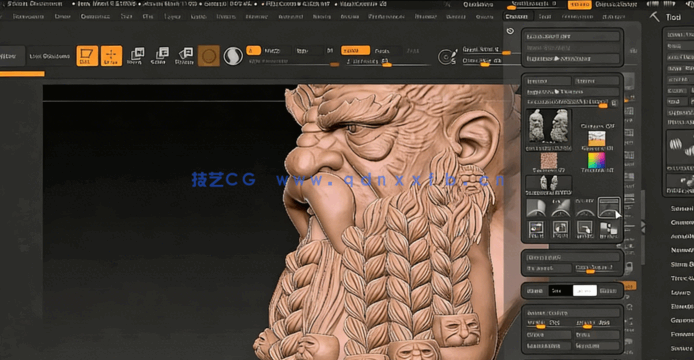Viewport: 694px width, 360px height.
Task: Click the QuickSave button
Action: click(x=478, y=4)
